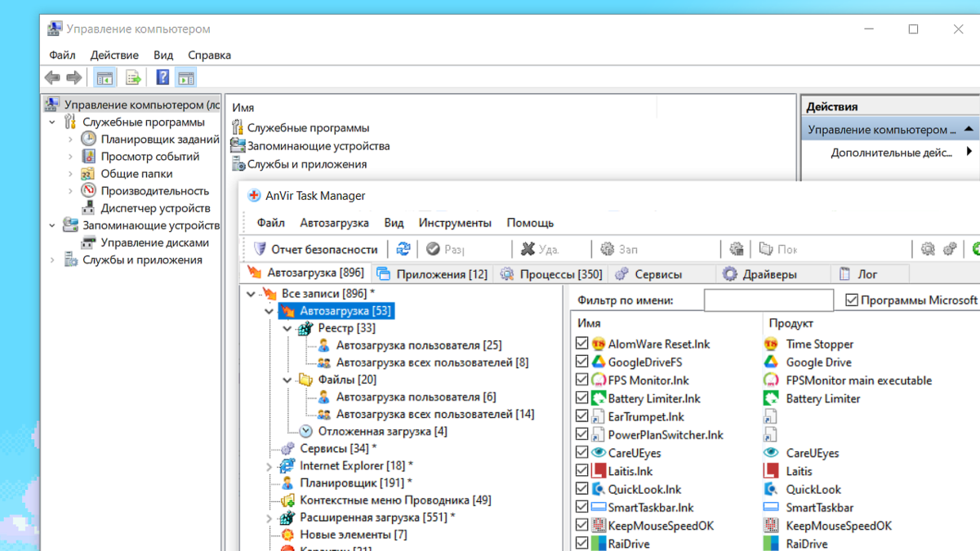This screenshot has width=980, height=551.
Task: Uncheck the GoogleDriveFS startup checkbox
Action: pyautogui.click(x=581, y=362)
